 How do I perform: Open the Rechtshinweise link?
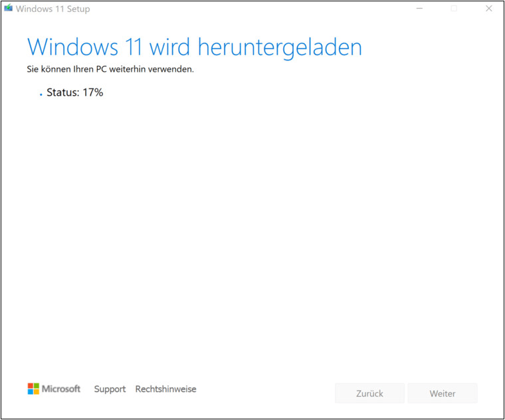[166, 389]
